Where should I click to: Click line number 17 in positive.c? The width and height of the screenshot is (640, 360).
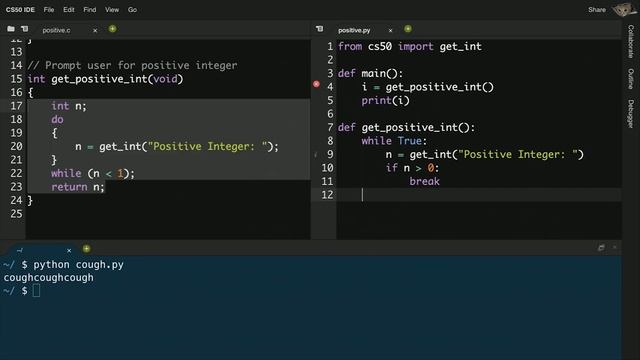coord(16,106)
